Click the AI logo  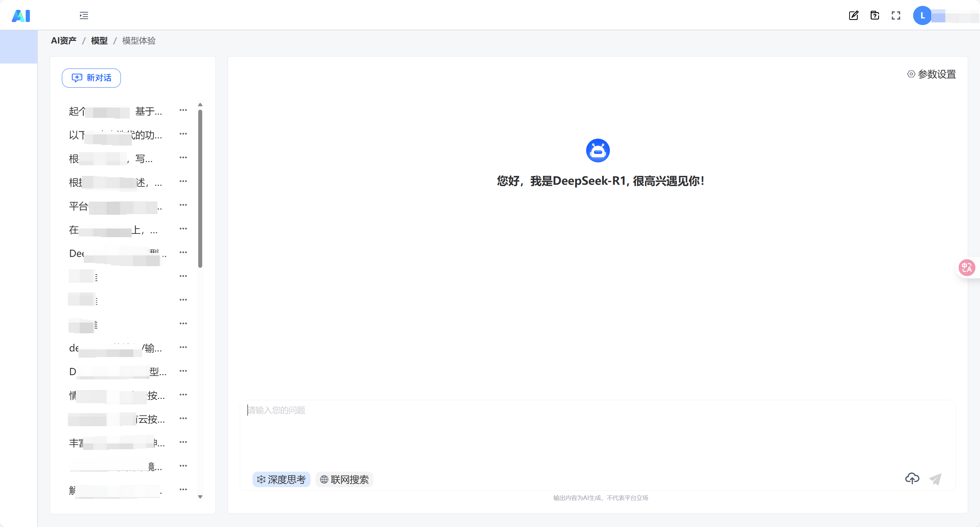coord(21,15)
